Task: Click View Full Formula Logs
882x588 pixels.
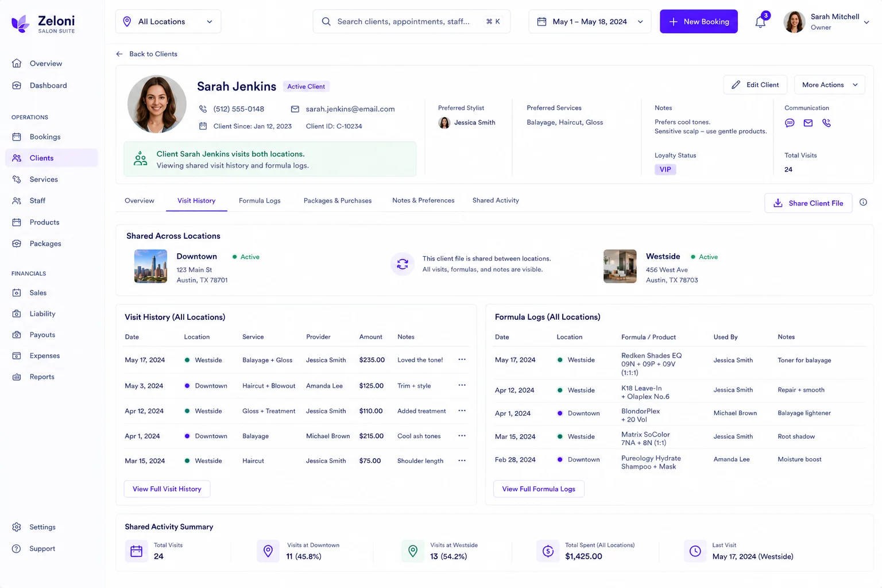Action: pos(539,489)
